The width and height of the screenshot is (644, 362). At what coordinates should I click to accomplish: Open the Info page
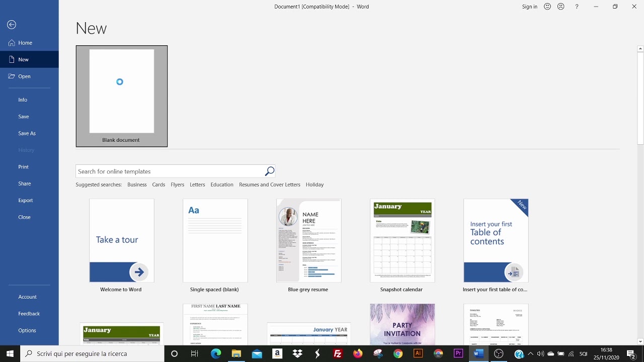tap(29, 100)
